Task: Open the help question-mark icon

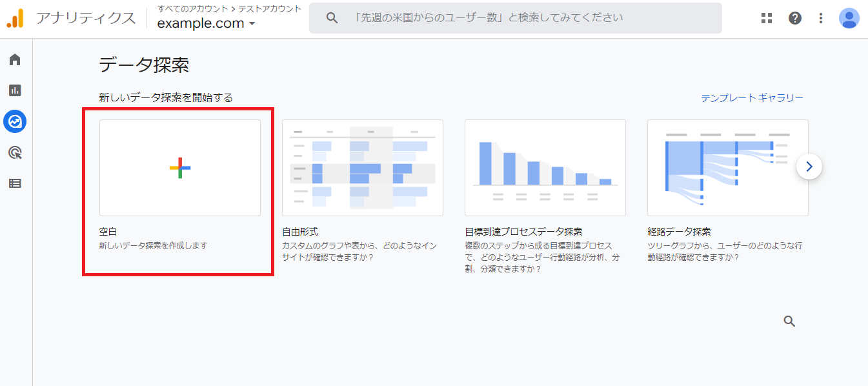Action: [795, 18]
